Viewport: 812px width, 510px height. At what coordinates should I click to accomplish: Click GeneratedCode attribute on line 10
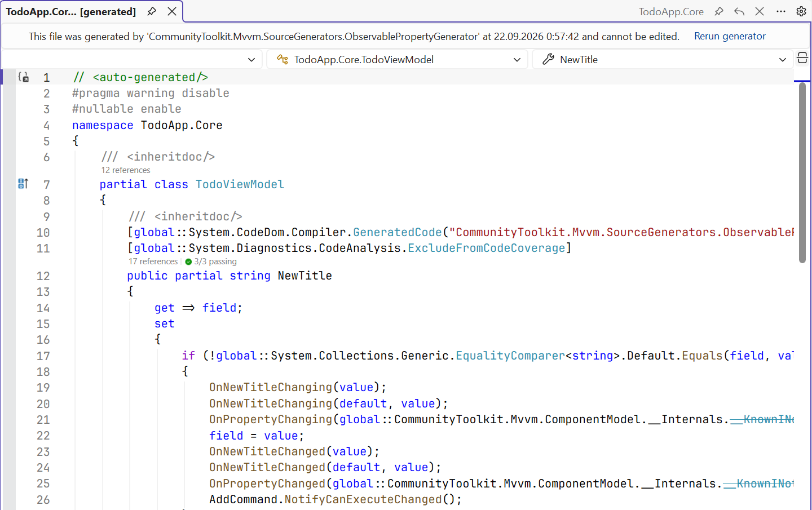click(x=398, y=232)
